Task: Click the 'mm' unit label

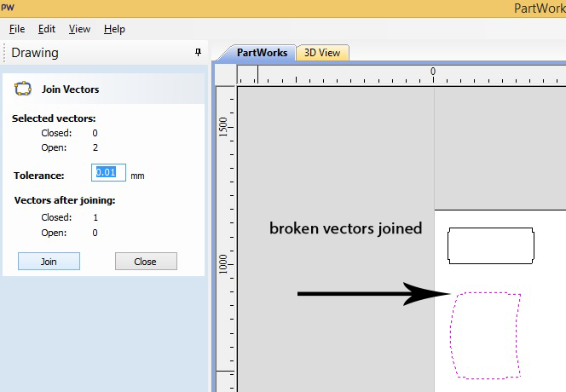Action: [x=137, y=176]
